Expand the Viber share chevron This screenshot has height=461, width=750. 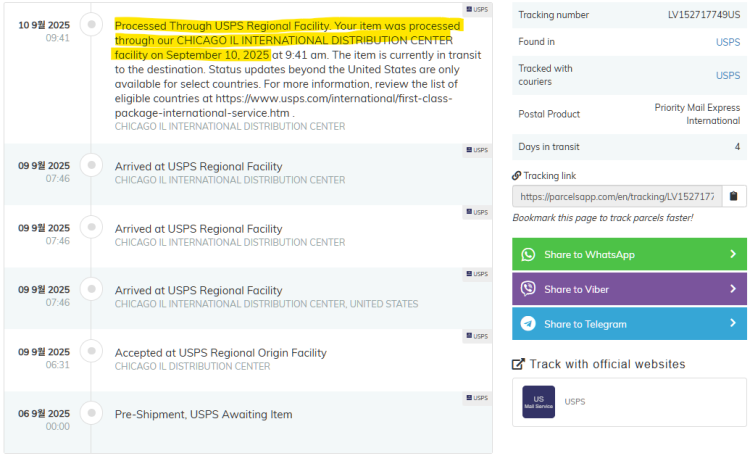(x=733, y=288)
